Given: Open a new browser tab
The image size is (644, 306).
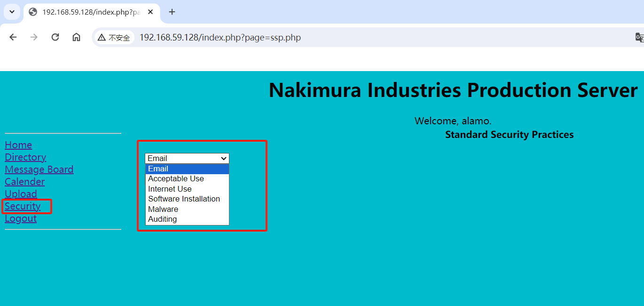Looking at the screenshot, I should tap(172, 12).
